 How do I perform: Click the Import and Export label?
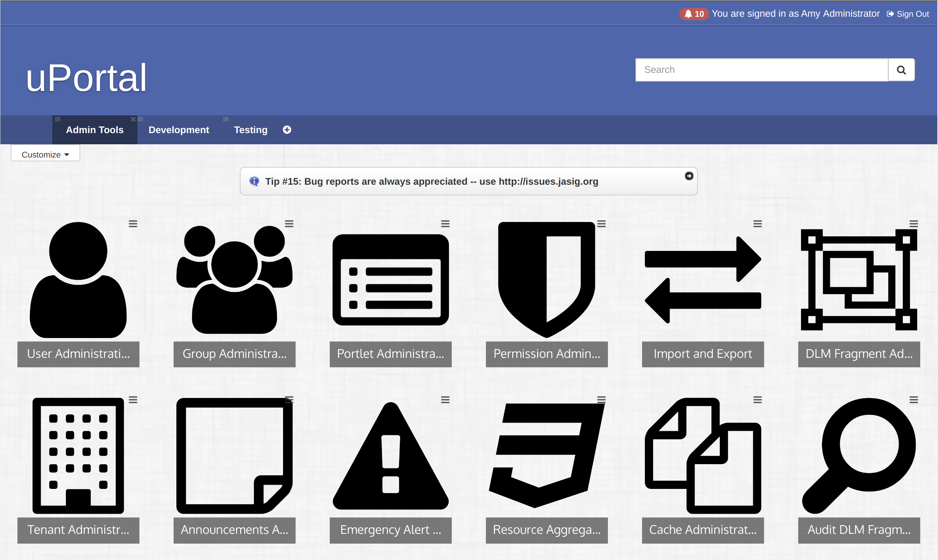pos(703,354)
